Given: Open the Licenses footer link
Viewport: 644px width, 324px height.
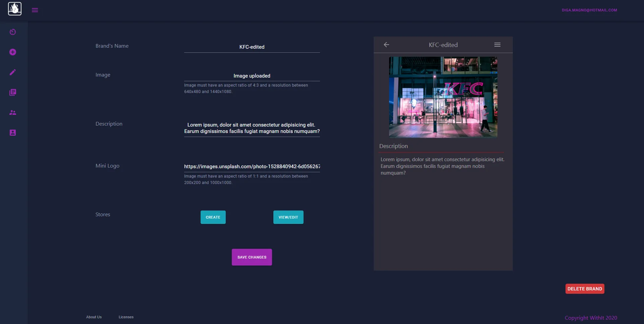Looking at the screenshot, I should 126,317.
